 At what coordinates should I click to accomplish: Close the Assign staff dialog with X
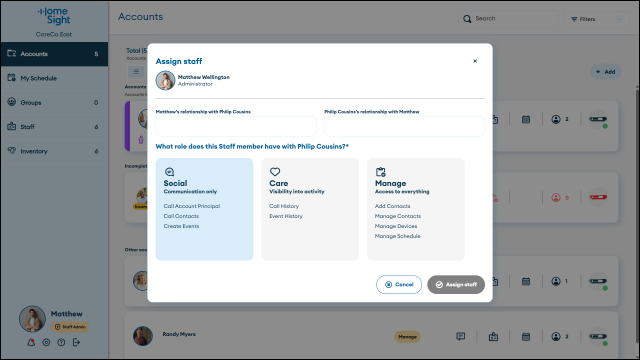[x=475, y=61]
